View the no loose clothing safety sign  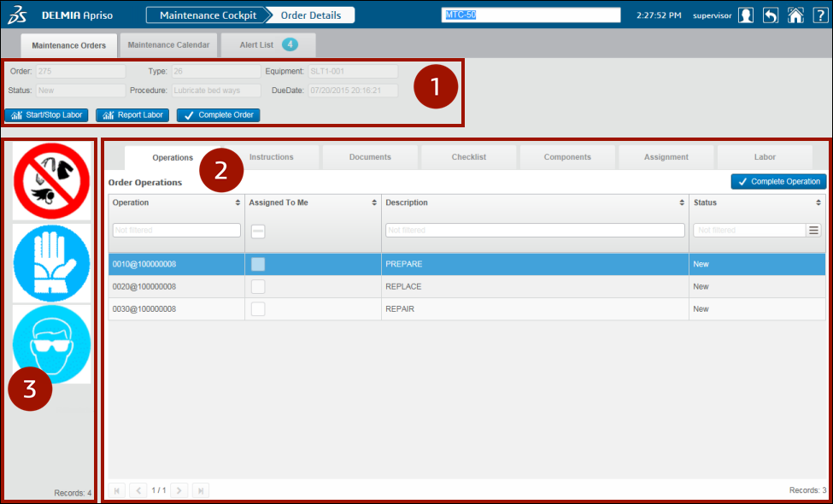click(x=51, y=181)
